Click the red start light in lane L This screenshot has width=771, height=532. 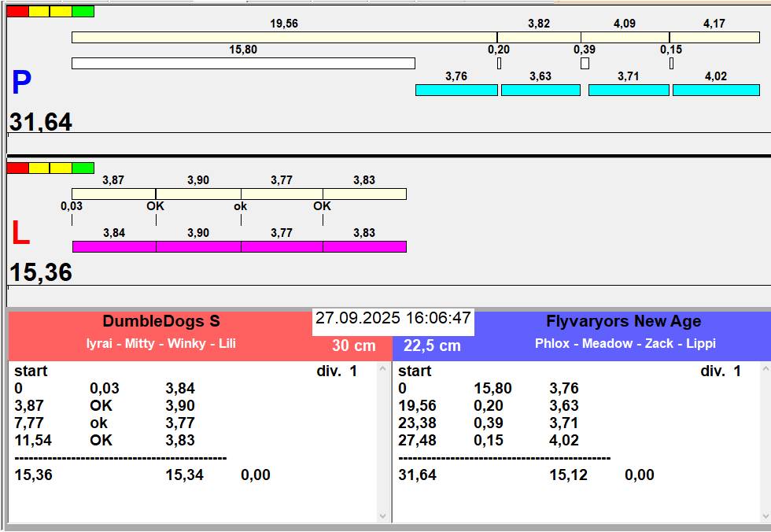click(17, 168)
